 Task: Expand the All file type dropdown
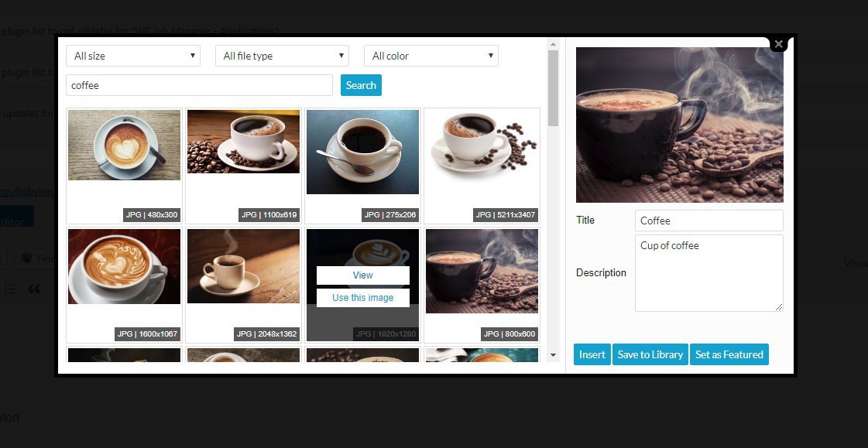[x=283, y=56]
